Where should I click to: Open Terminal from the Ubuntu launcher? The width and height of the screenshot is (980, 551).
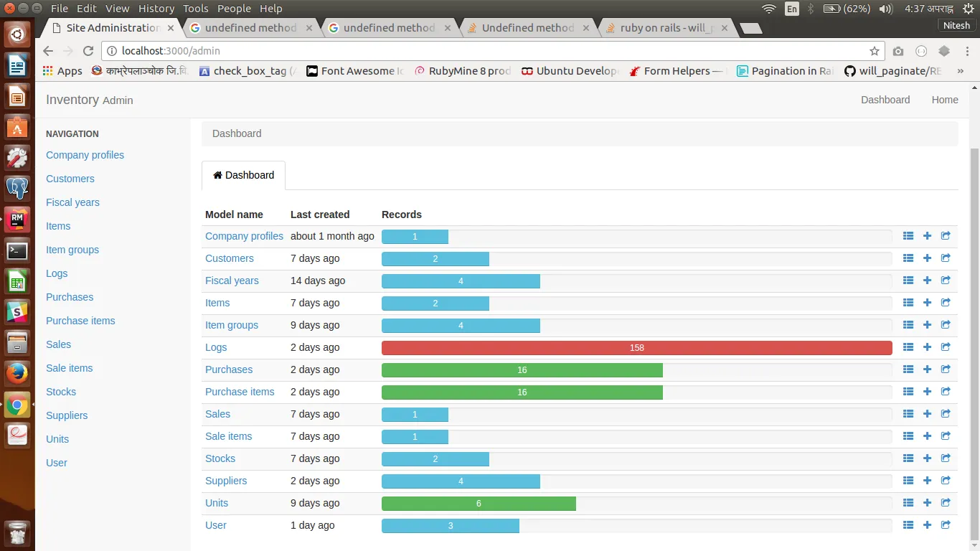point(17,251)
